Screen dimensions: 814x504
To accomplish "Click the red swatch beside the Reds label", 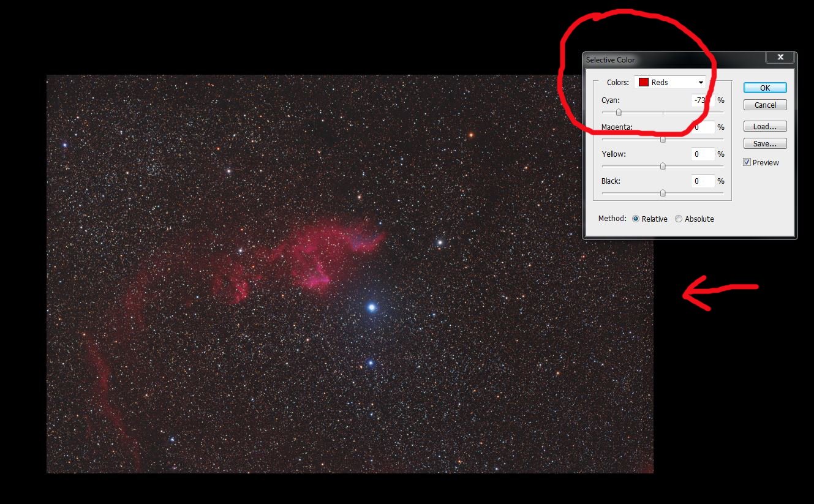I will point(644,81).
